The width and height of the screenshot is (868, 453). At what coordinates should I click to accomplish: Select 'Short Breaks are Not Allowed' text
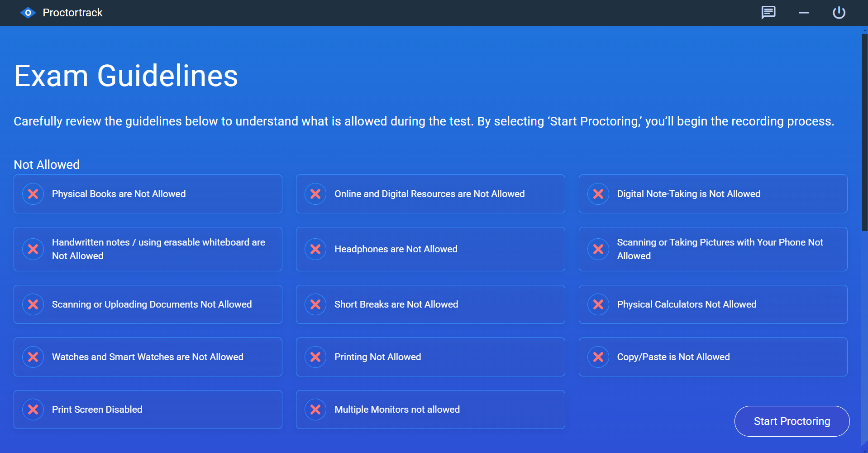click(396, 304)
